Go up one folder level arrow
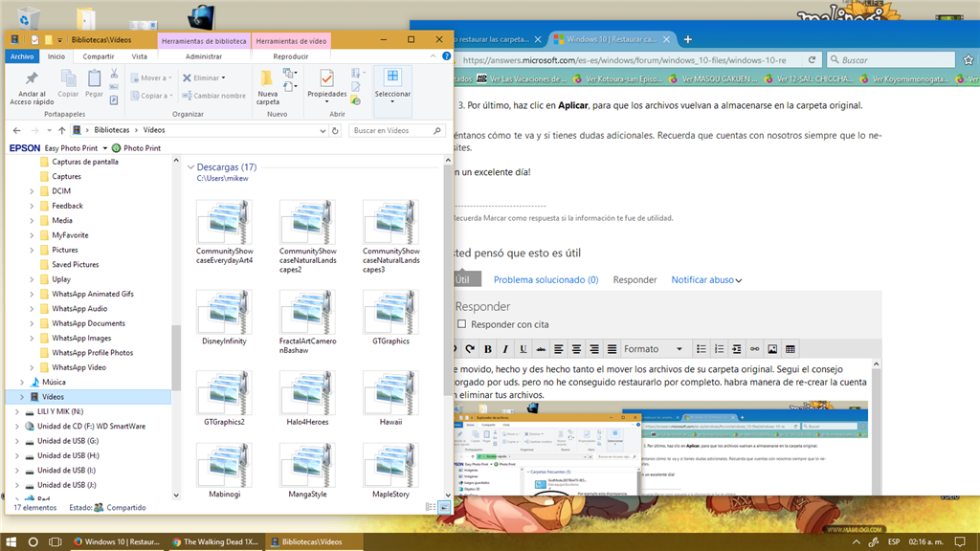The image size is (980, 551). pyautogui.click(x=61, y=130)
